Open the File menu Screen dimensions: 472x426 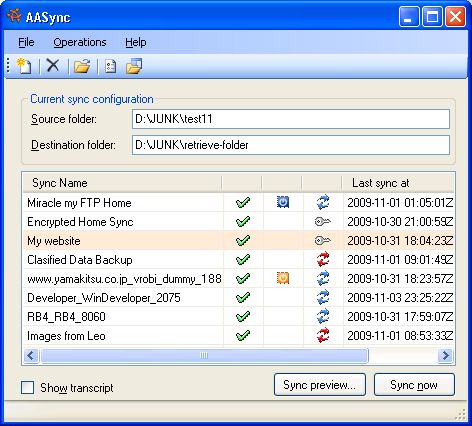[26, 42]
